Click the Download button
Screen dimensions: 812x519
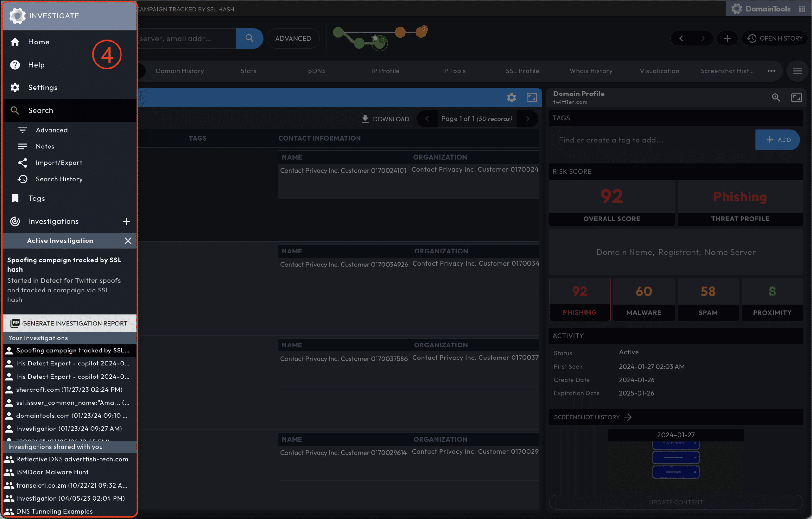click(385, 119)
